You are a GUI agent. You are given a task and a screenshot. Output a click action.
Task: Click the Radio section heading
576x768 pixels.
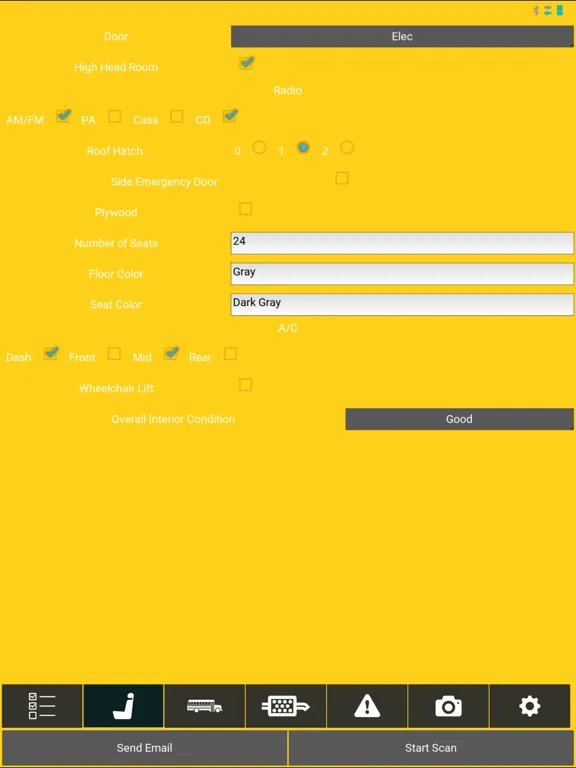[x=288, y=91]
